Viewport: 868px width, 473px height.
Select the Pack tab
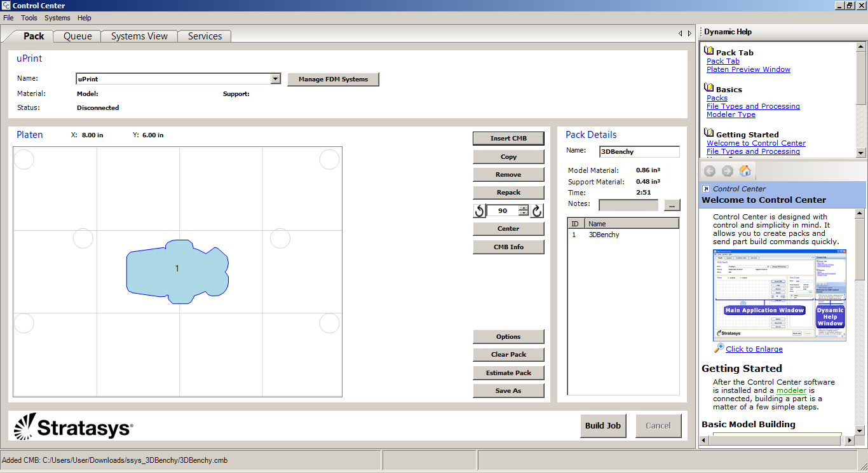point(34,36)
